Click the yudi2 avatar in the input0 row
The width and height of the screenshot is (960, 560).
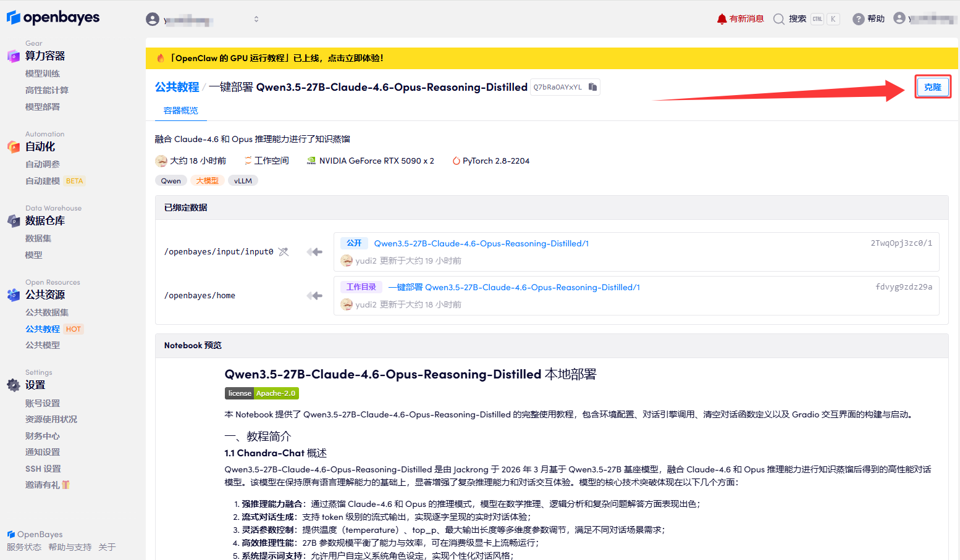click(x=347, y=261)
